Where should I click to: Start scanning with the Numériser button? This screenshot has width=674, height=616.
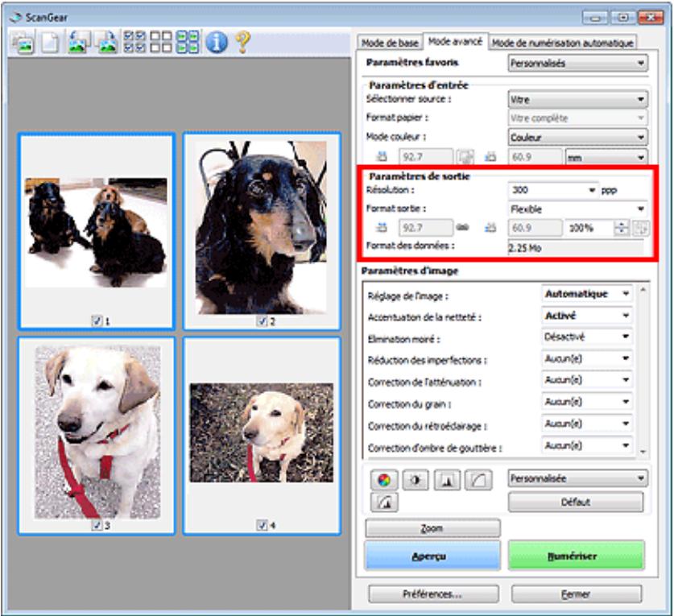click(x=576, y=556)
